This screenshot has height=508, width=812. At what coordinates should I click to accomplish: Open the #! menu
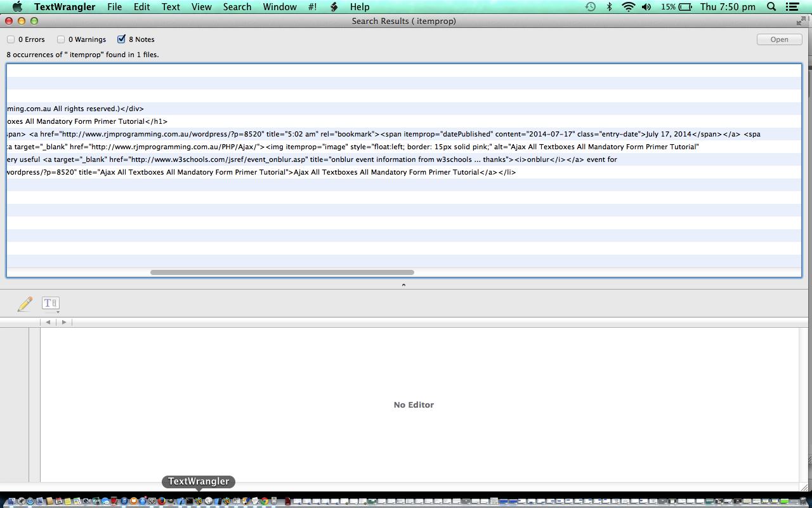point(312,7)
